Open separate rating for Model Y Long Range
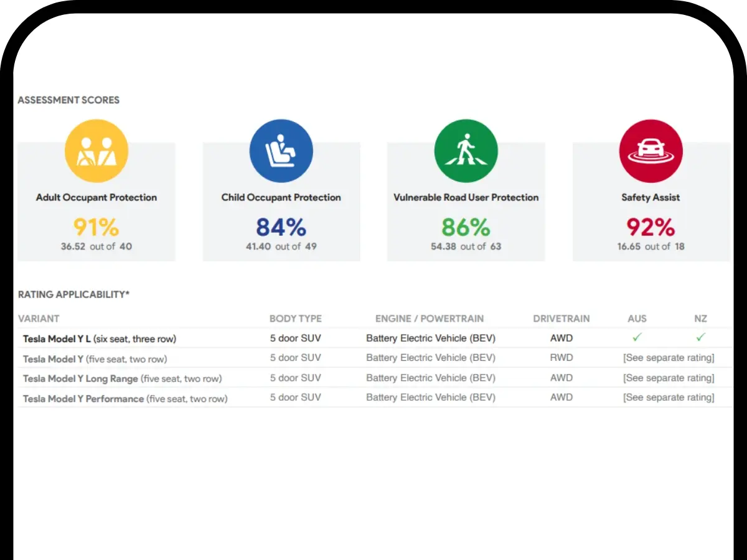The width and height of the screenshot is (747, 560). [x=669, y=378]
